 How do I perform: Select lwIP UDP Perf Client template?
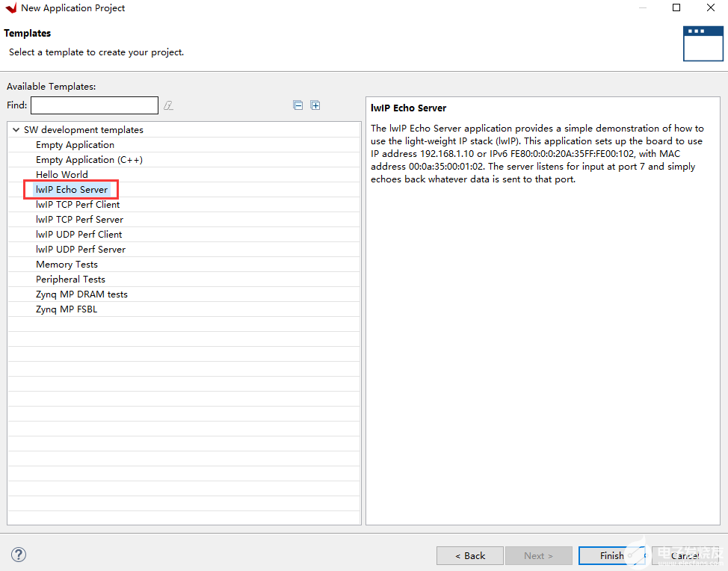79,235
